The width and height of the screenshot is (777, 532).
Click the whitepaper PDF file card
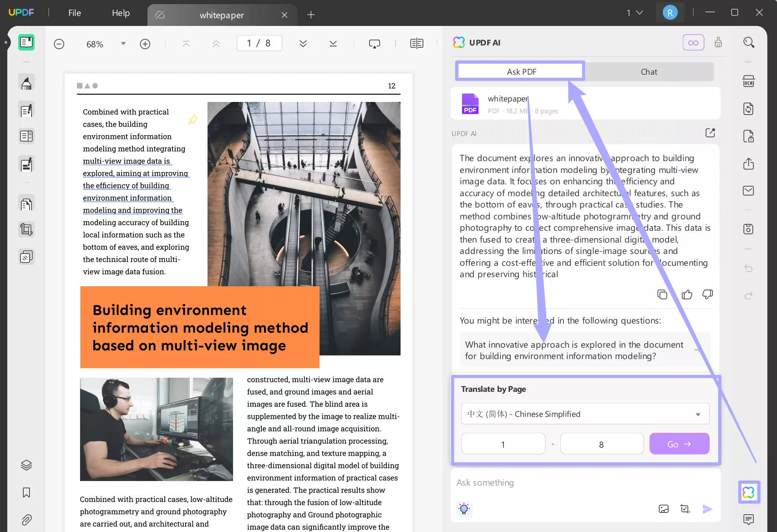pyautogui.click(x=585, y=104)
